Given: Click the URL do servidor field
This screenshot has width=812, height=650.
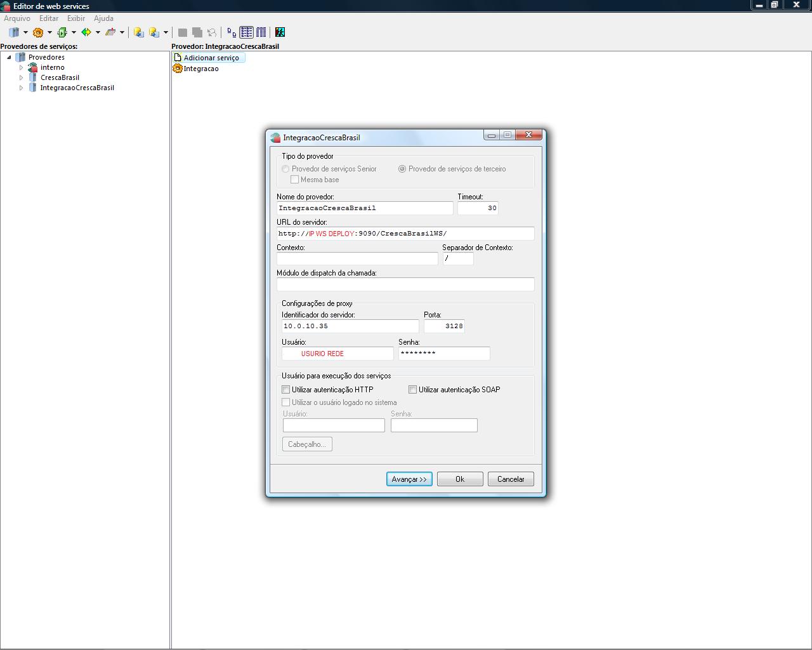Looking at the screenshot, I should (405, 234).
